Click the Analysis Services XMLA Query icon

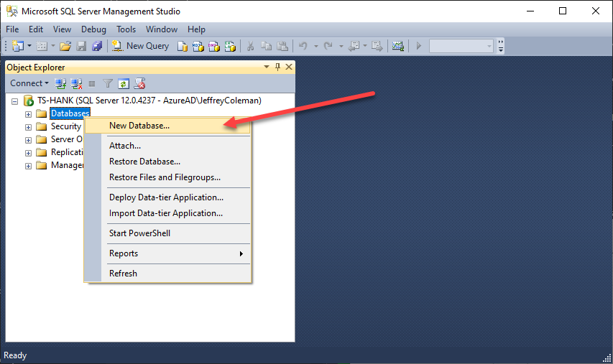tap(230, 46)
